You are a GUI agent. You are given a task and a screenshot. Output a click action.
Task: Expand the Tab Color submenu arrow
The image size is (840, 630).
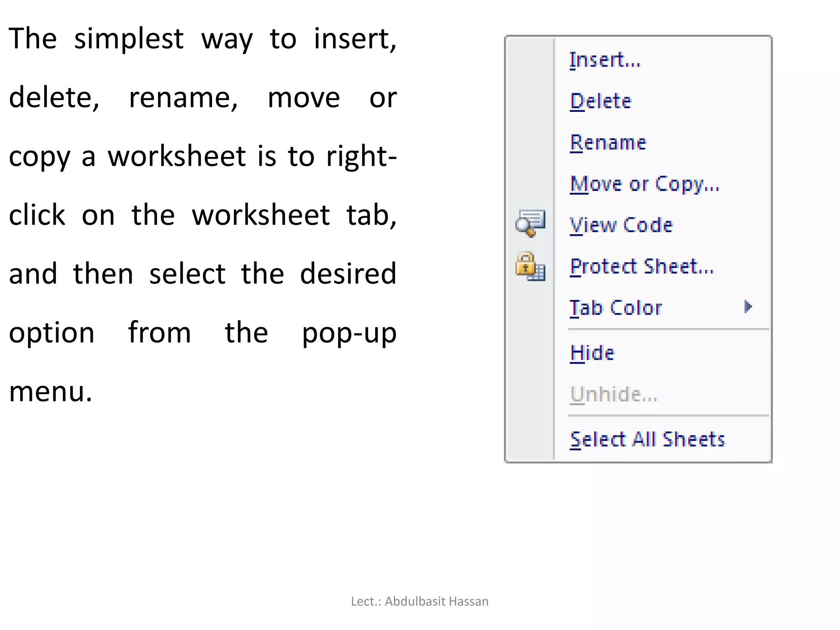click(748, 307)
